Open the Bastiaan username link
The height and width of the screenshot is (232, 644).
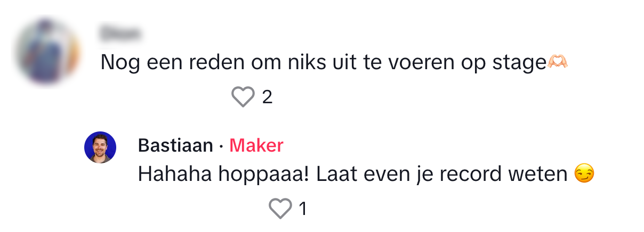click(175, 146)
